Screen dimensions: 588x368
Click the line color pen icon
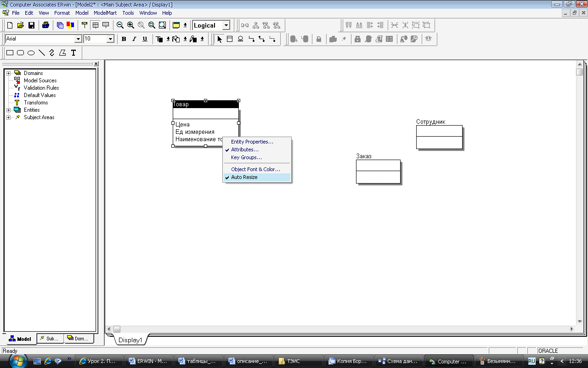pyautogui.click(x=193, y=39)
